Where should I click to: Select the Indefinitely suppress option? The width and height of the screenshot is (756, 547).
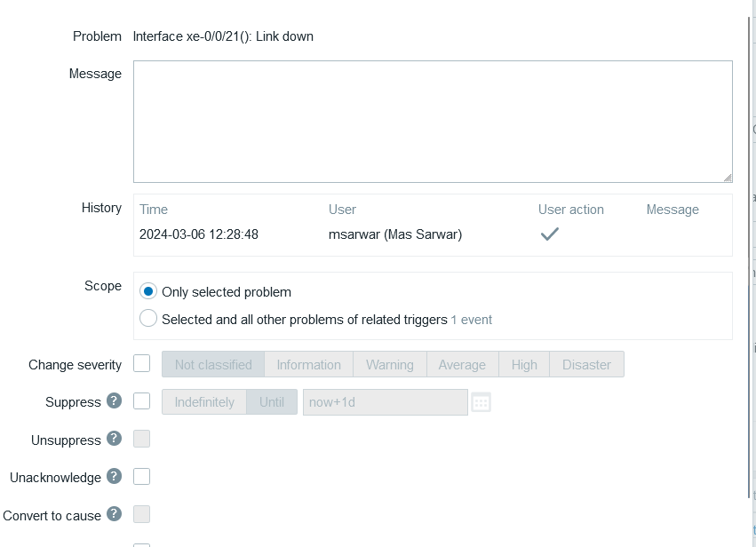pos(204,402)
